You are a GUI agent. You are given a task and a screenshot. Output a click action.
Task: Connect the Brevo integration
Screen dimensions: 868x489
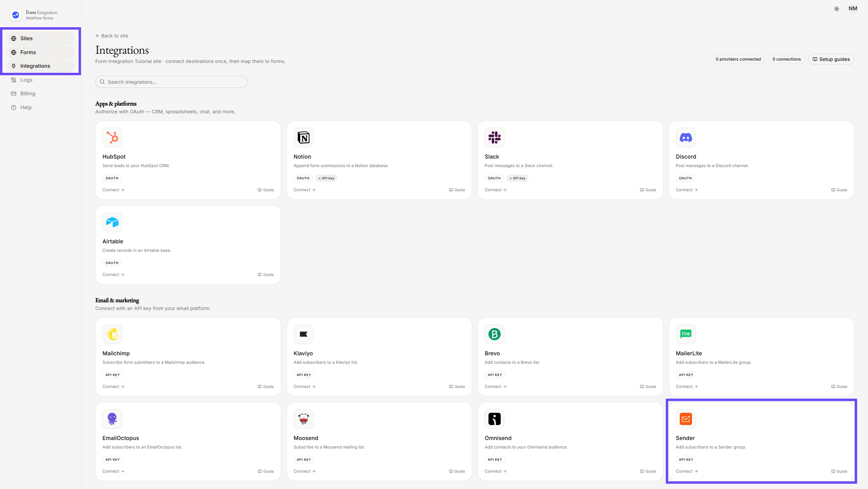coord(496,387)
